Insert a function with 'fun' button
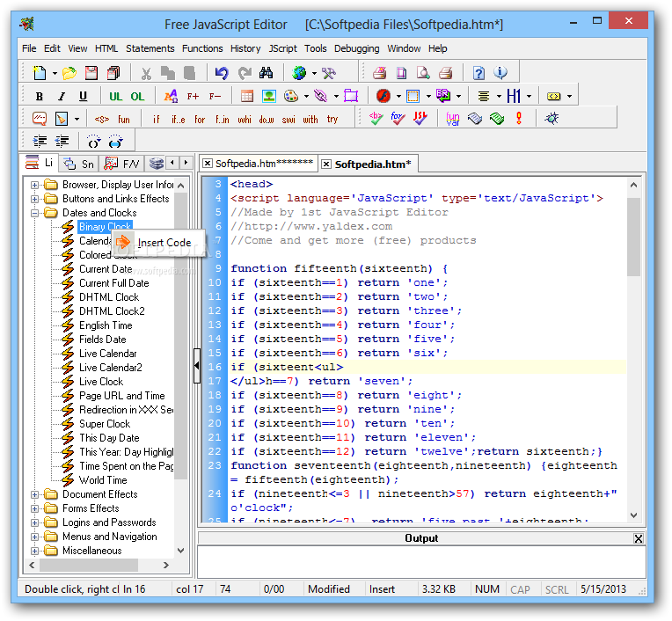Screen dimensions: 672x621 pyautogui.click(x=124, y=120)
